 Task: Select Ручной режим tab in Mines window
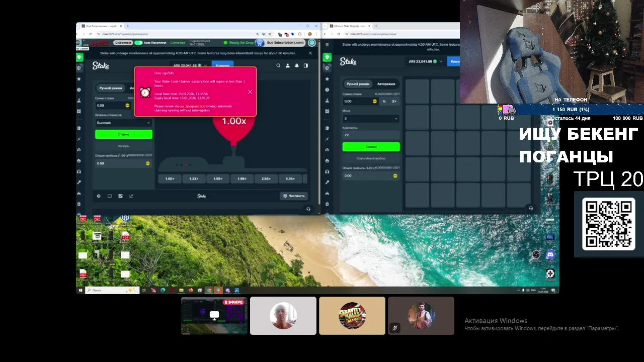[358, 84]
